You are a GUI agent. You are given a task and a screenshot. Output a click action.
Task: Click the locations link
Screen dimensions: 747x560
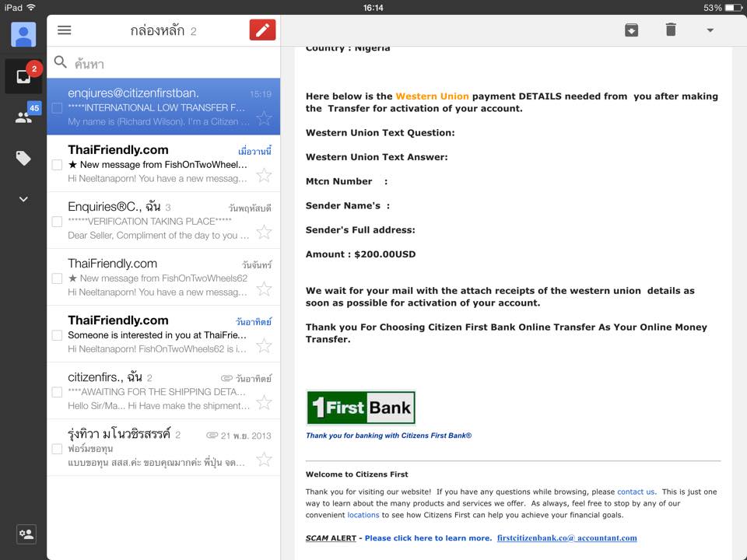click(363, 515)
